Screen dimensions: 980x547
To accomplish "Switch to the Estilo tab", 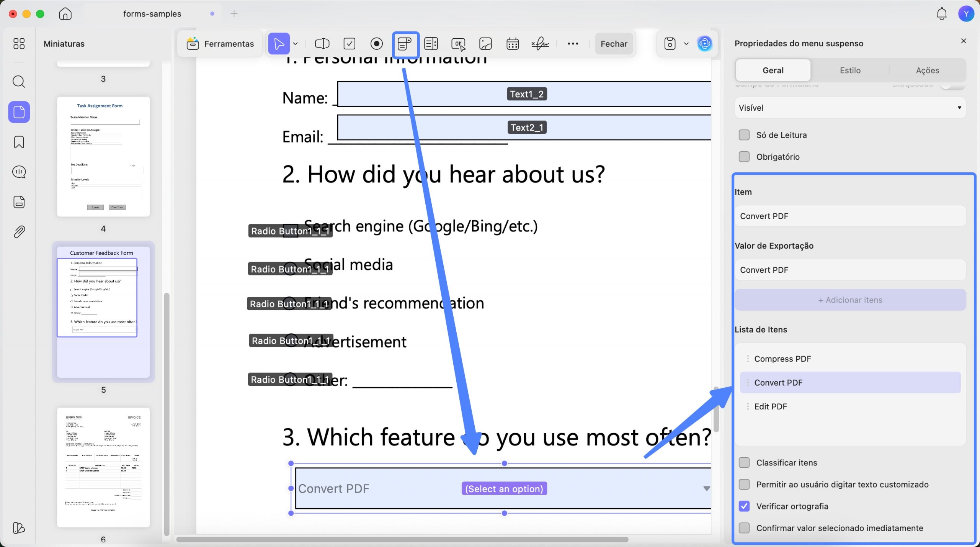I will pos(850,70).
